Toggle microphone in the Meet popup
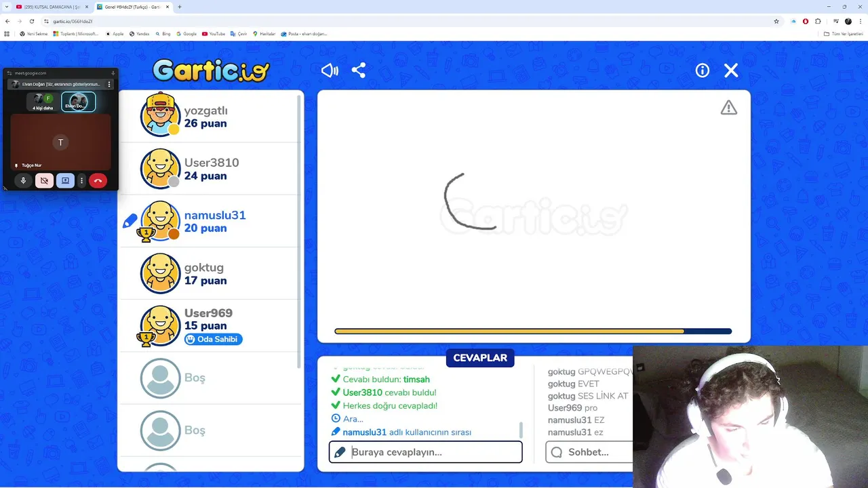 tap(24, 181)
